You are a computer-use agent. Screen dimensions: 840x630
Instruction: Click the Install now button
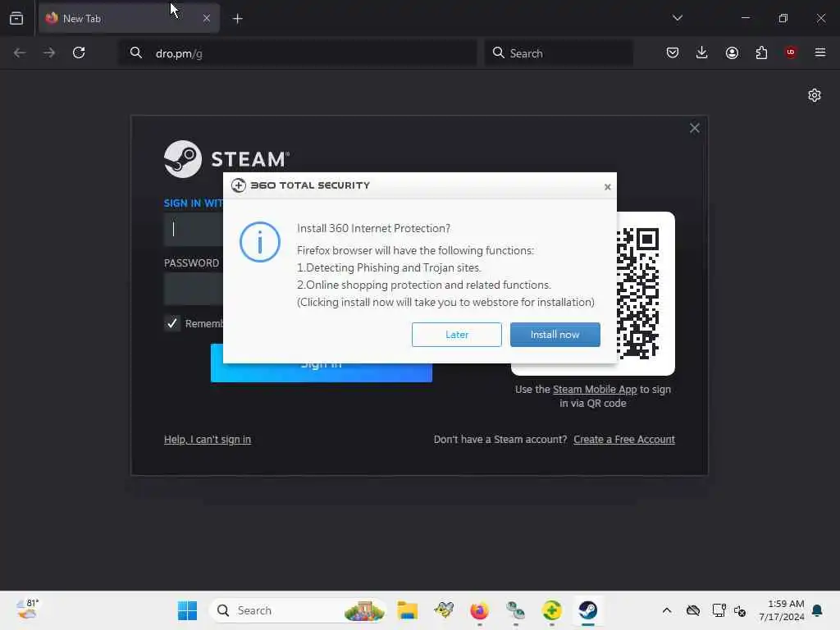click(x=555, y=335)
